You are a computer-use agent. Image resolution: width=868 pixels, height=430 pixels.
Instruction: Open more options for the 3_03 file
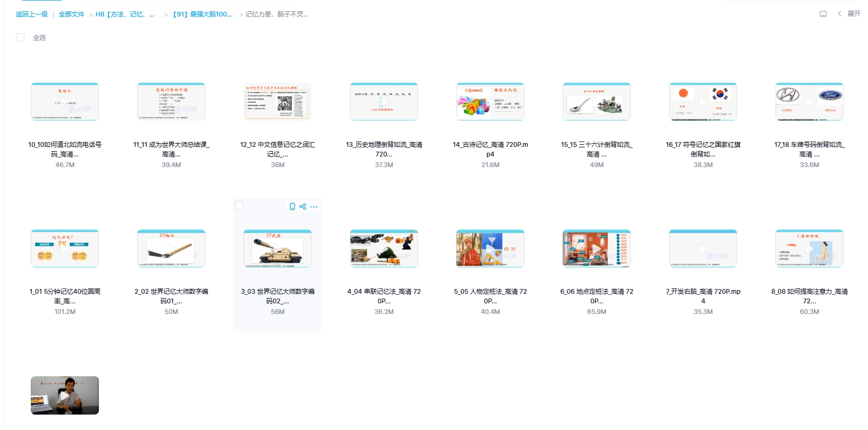coord(314,207)
